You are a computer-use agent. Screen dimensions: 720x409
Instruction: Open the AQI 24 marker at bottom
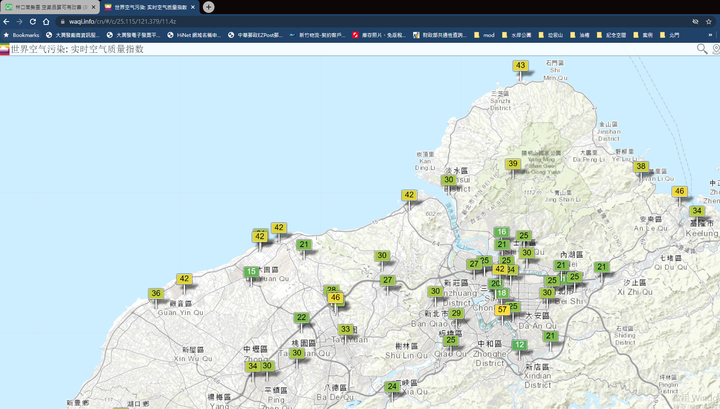pos(392,387)
